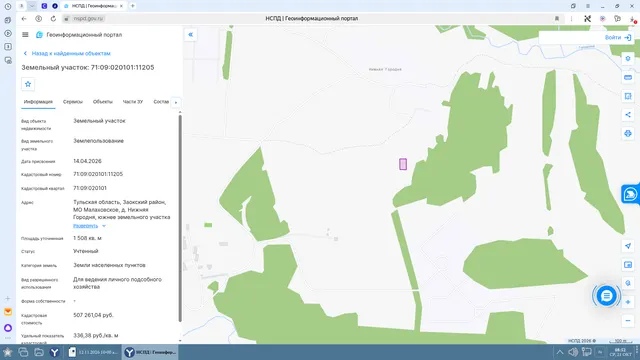The width and height of the screenshot is (640, 360).
Task: Show more tabs with arrow
Action: point(176,102)
